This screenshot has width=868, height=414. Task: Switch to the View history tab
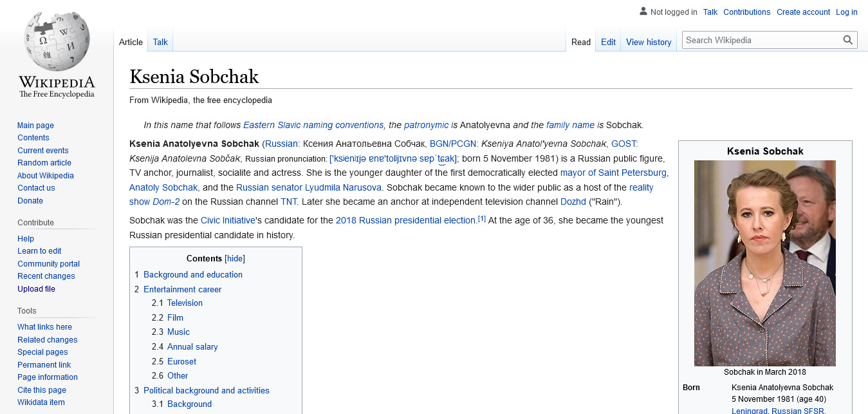click(648, 42)
